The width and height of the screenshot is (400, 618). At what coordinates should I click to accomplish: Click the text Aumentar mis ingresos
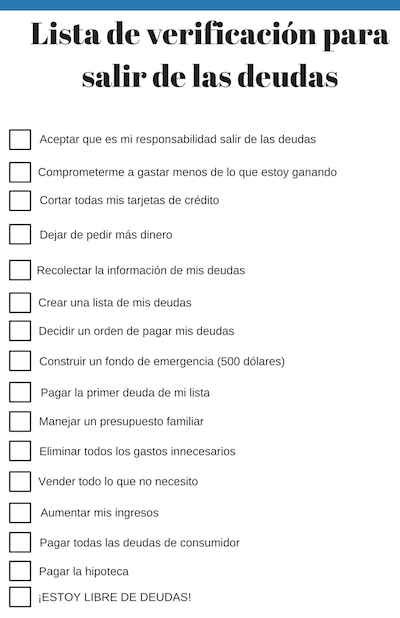[x=99, y=513]
